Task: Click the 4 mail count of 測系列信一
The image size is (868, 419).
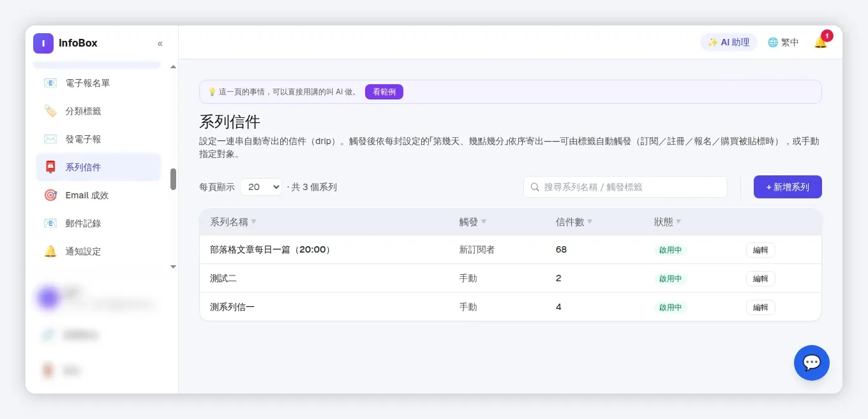Action: (558, 307)
